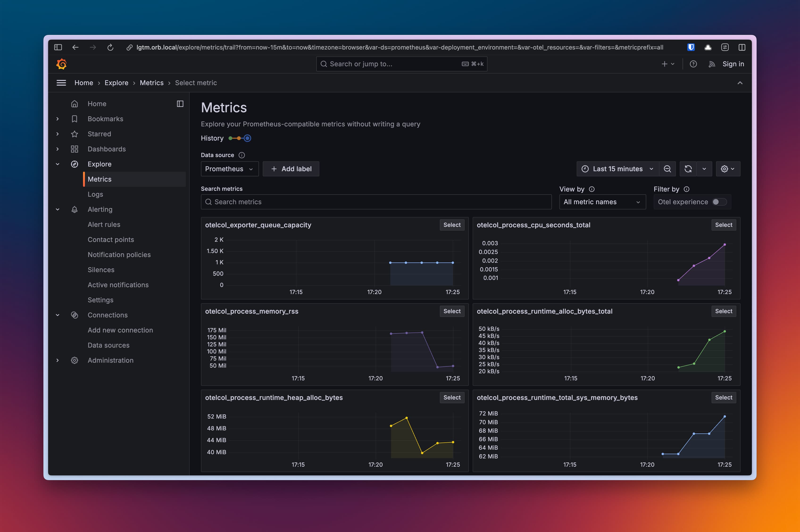This screenshot has height=532, width=800.
Task: Click the Bookmarks icon in sidebar
Action: [x=75, y=119]
